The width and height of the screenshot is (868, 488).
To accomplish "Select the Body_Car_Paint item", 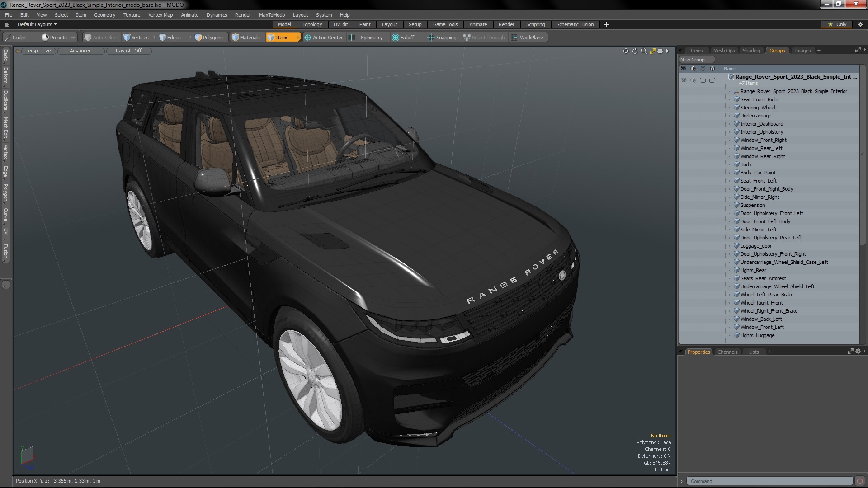I will [758, 173].
